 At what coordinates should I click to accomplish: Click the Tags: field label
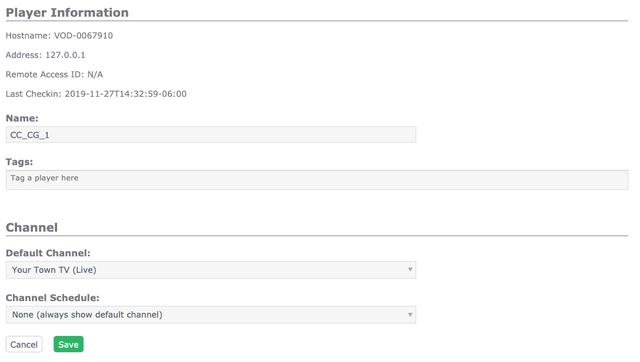click(x=19, y=162)
